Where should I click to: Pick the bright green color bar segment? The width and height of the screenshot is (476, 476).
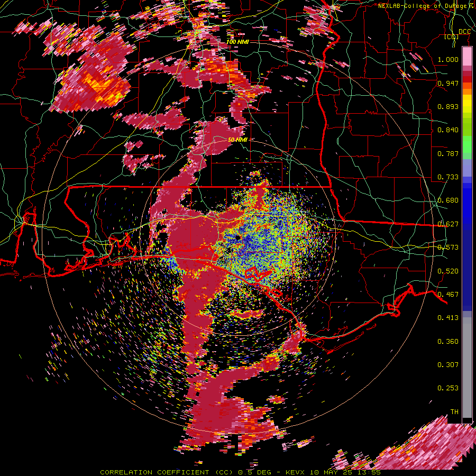pos(467,144)
